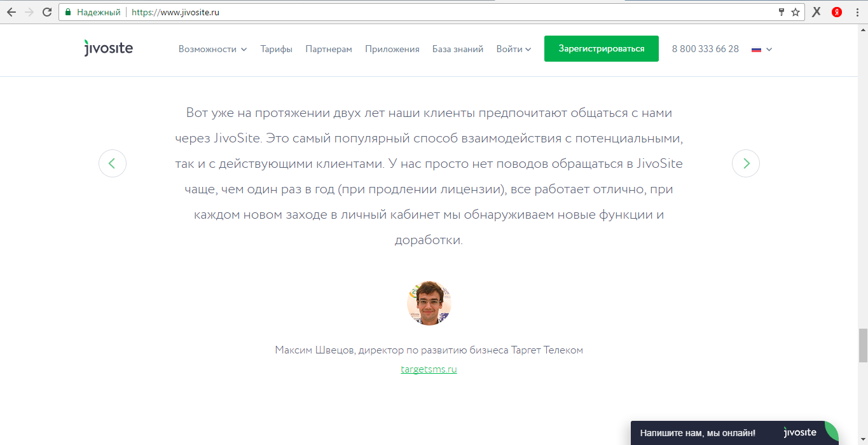This screenshot has height=445, width=868.
Task: Click testimonial text starting with Вот уже
Action: coord(429,177)
